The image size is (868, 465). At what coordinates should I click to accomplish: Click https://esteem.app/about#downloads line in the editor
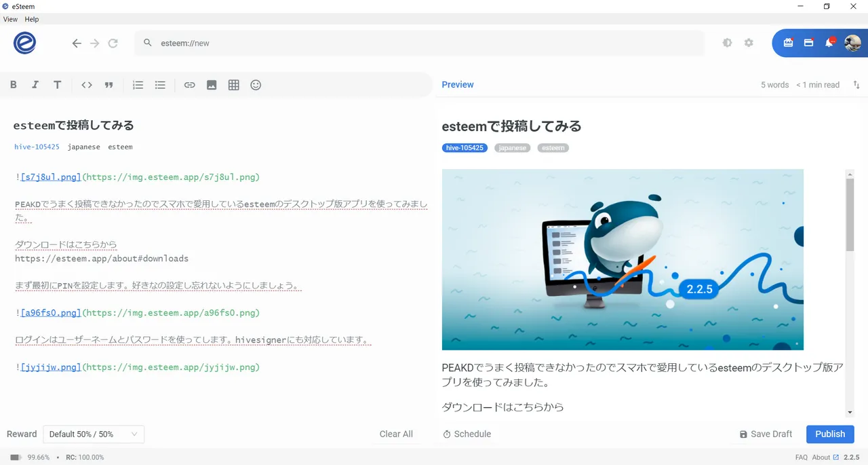tap(102, 259)
